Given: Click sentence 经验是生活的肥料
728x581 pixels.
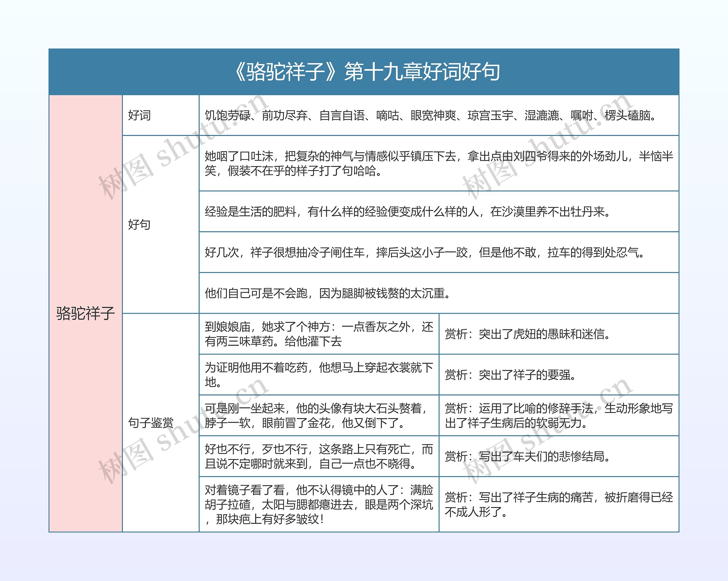Looking at the screenshot, I should (x=439, y=212).
